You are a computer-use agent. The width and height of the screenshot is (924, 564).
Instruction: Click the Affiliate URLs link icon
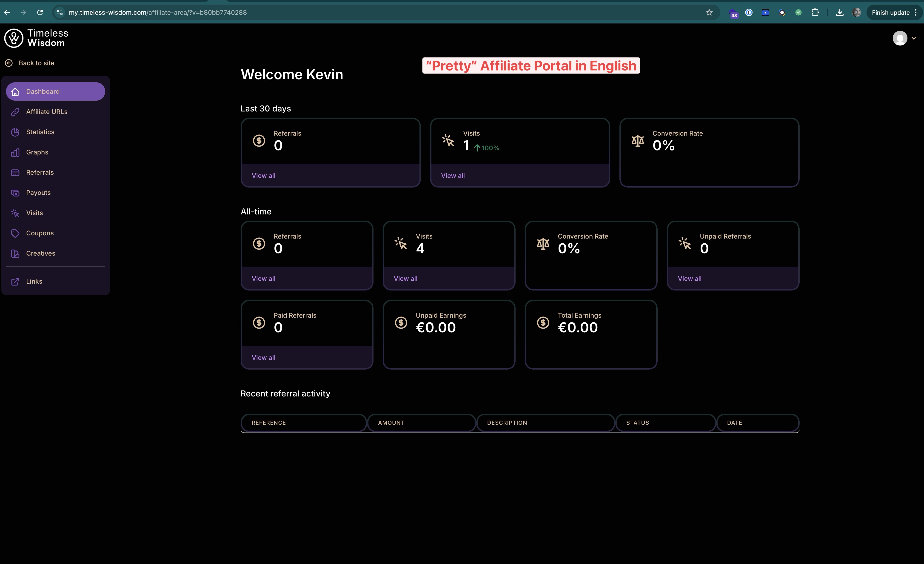[x=15, y=112]
